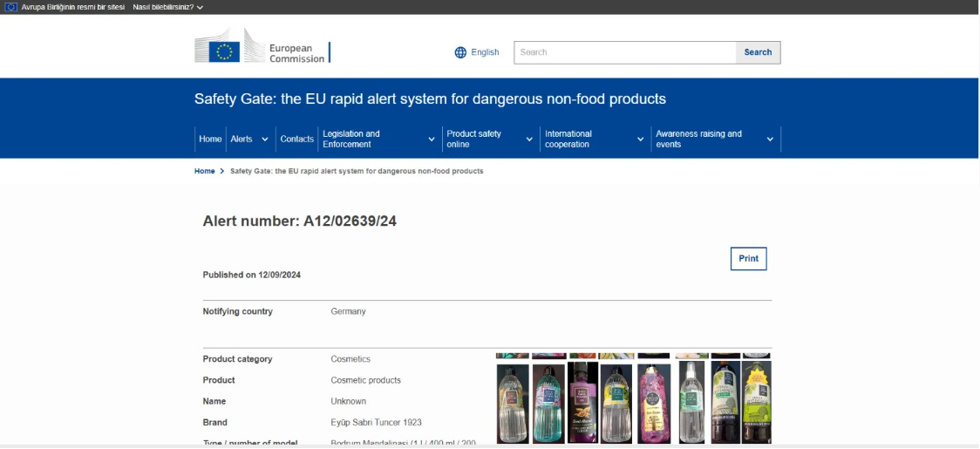
Task: Click the Print button
Action: pos(748,259)
